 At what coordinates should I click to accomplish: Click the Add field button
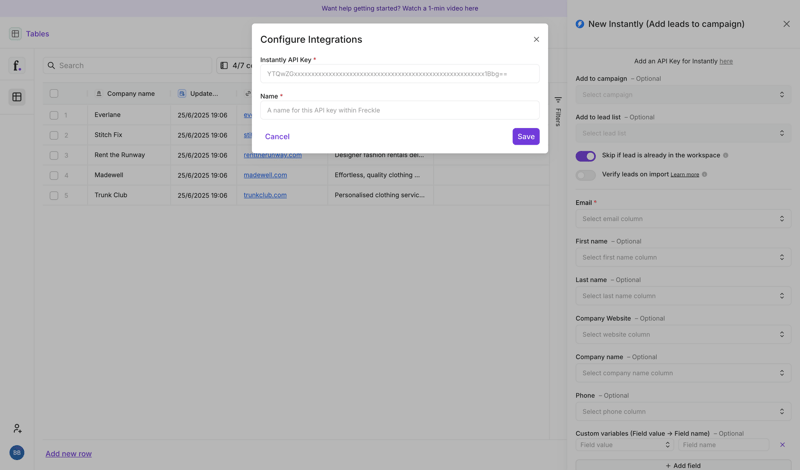[683, 465]
